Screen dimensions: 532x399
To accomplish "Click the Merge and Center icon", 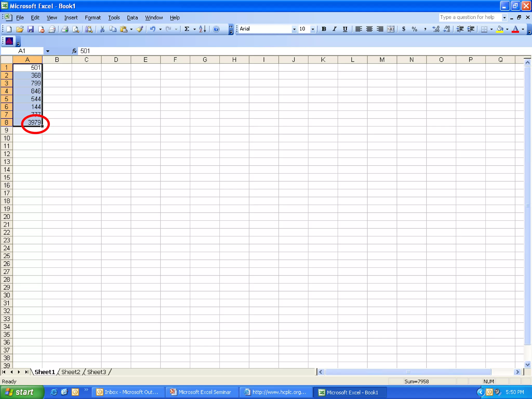I will [391, 29].
